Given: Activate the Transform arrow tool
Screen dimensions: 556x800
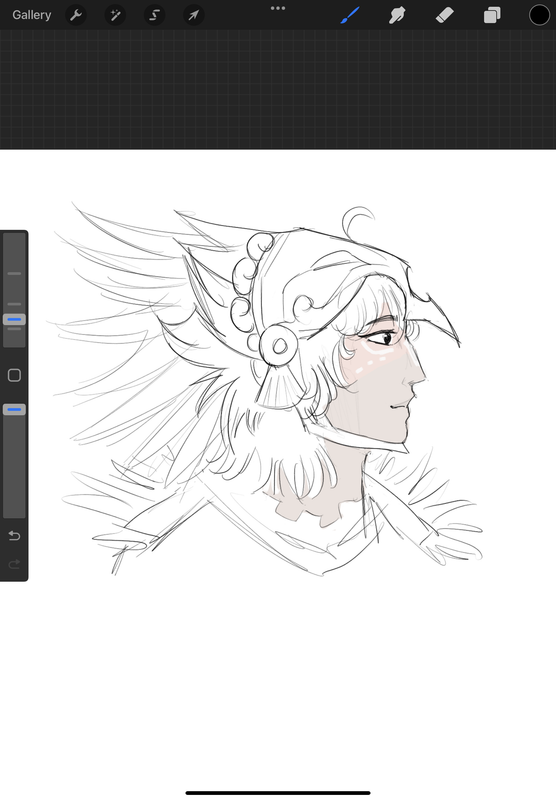Looking at the screenshot, I should coord(194,15).
